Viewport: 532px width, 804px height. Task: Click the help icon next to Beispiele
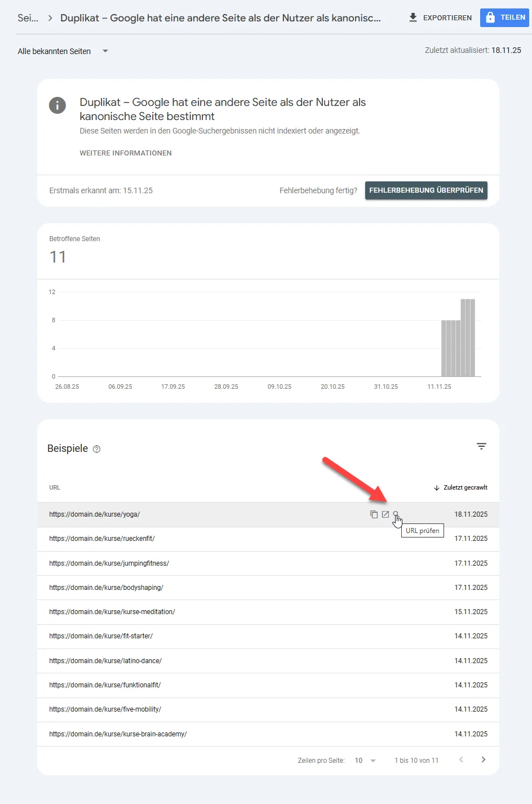click(96, 448)
